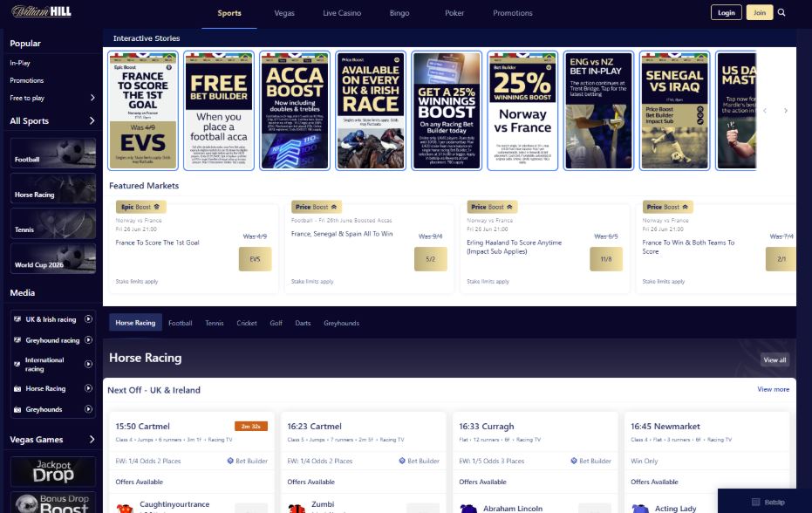This screenshot has width=812, height=513.
Task: Play Greyhound racing media stream
Action: tap(89, 340)
